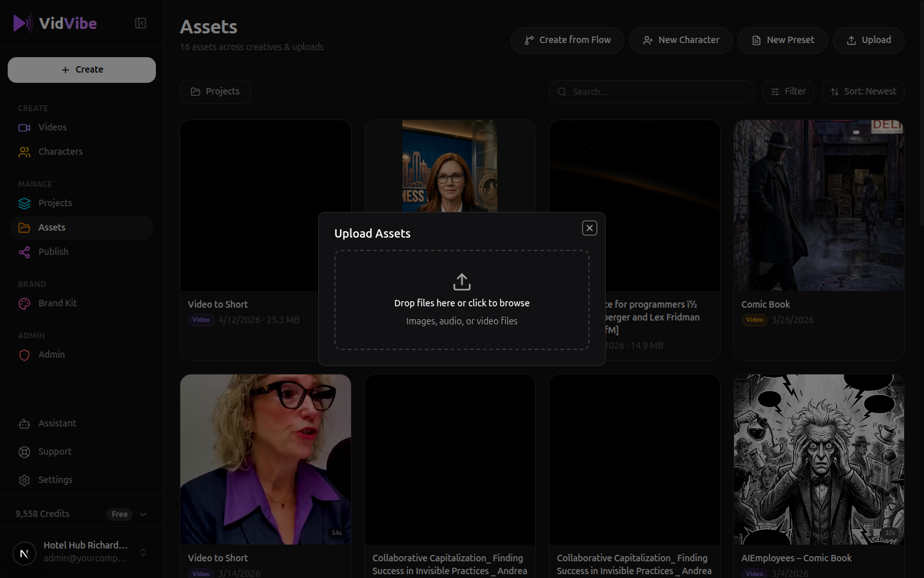Open Brand Kit in the sidebar
The height and width of the screenshot is (578, 924).
click(81, 303)
